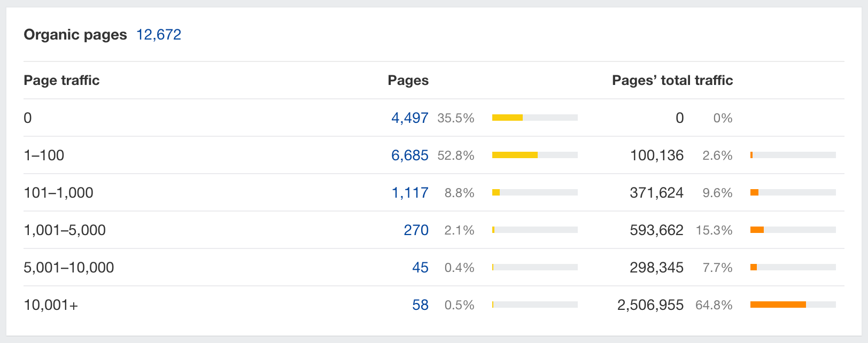Click the Pages' total traffic column header

pos(672,80)
